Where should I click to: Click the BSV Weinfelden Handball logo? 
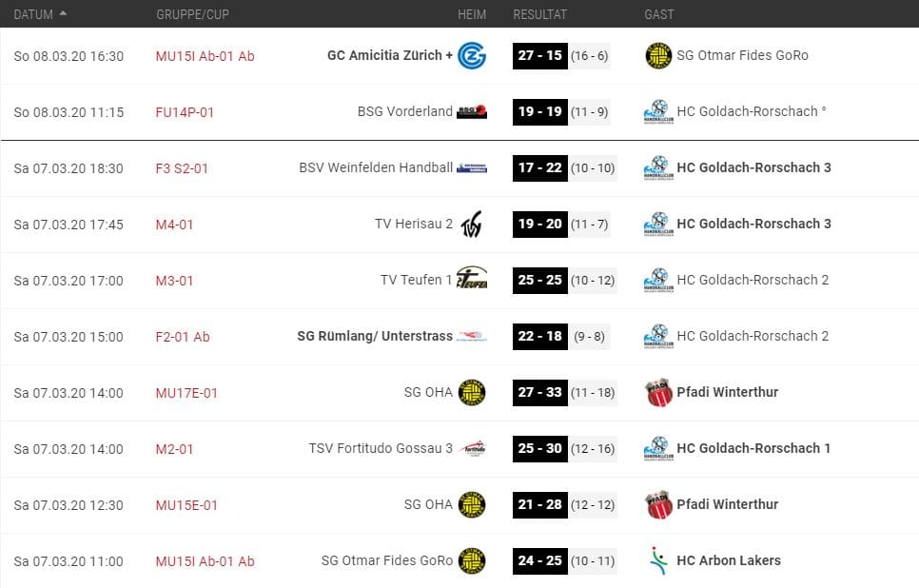click(x=472, y=167)
